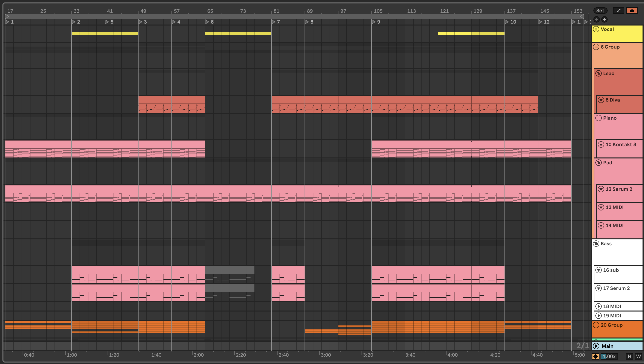The height and width of the screenshot is (364, 644).
Task: Toggle the orange lock envelopes button
Action: click(632, 11)
